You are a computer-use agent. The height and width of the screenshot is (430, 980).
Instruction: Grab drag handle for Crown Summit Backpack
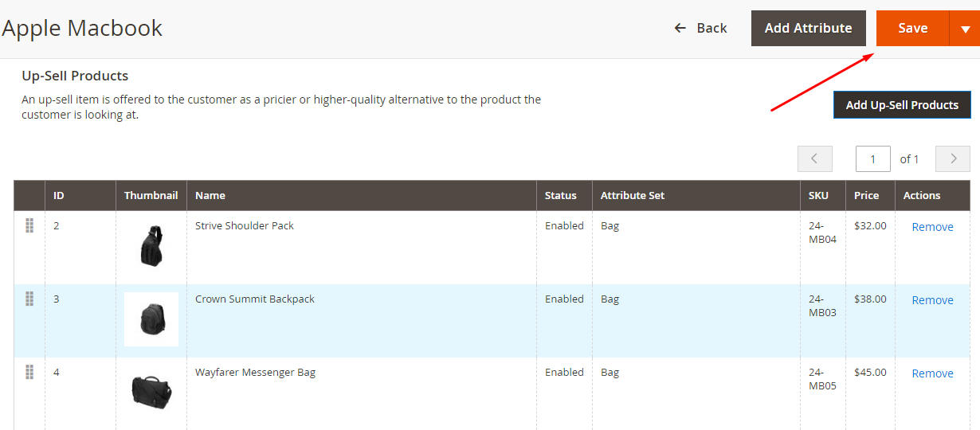[29, 299]
